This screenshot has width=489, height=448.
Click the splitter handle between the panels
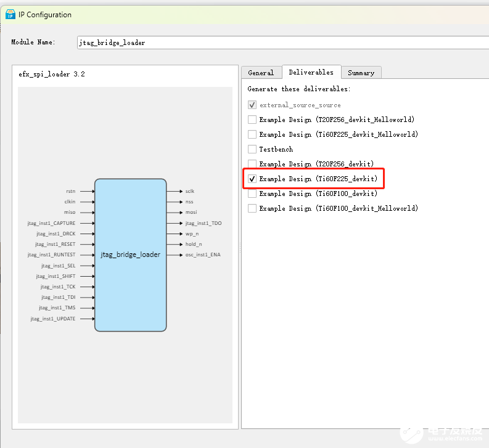[x=240, y=246]
